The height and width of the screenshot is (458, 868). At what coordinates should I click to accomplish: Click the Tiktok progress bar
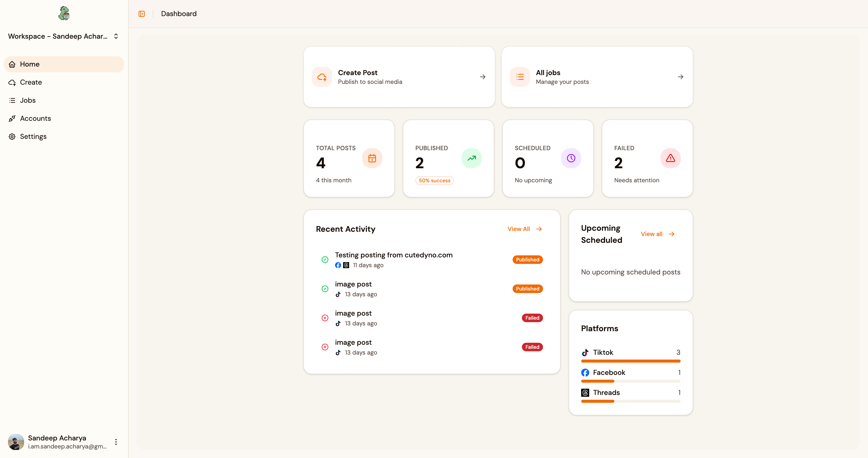(630, 361)
